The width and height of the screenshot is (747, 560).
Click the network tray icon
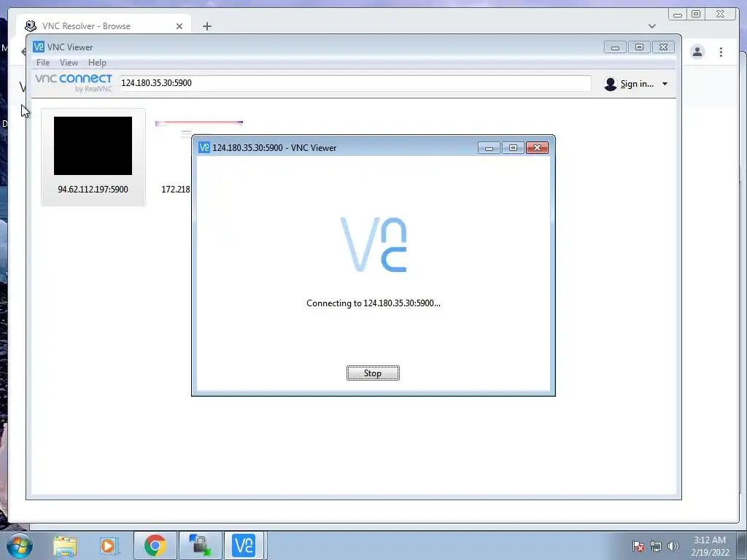coord(656,546)
